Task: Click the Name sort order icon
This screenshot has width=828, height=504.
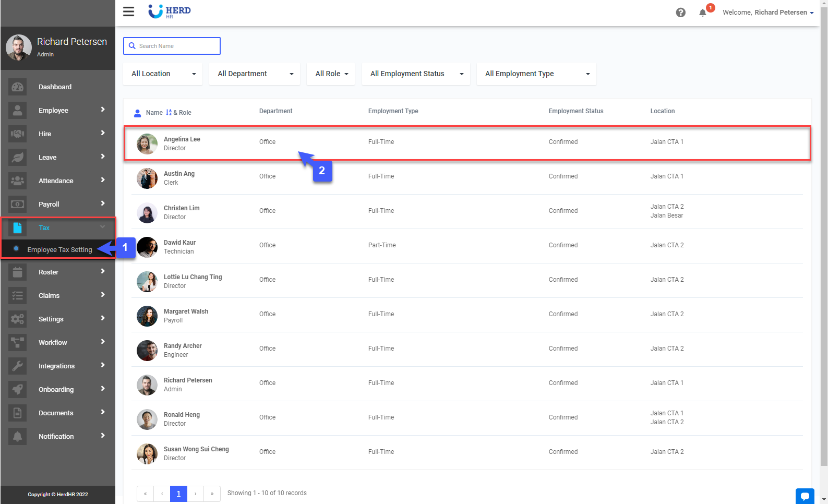Action: [169, 113]
